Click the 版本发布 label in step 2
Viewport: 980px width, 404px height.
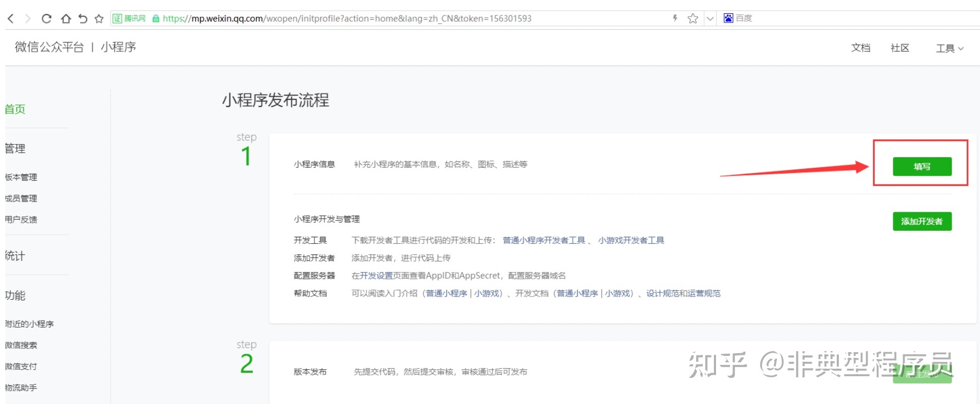point(310,371)
